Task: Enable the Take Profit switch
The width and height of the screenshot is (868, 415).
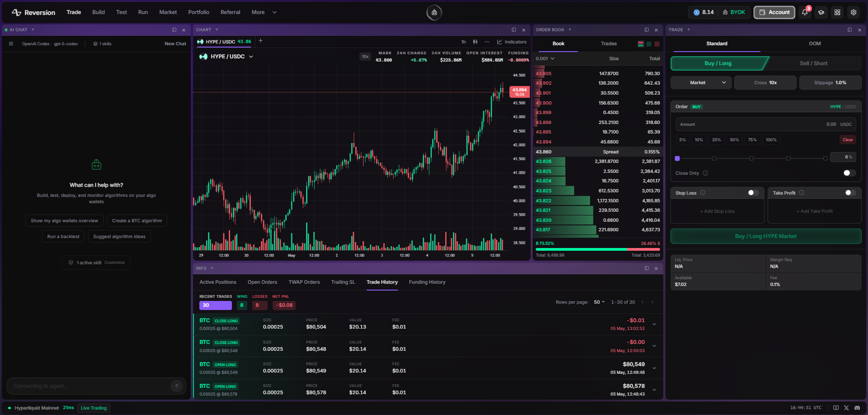Action: click(850, 193)
